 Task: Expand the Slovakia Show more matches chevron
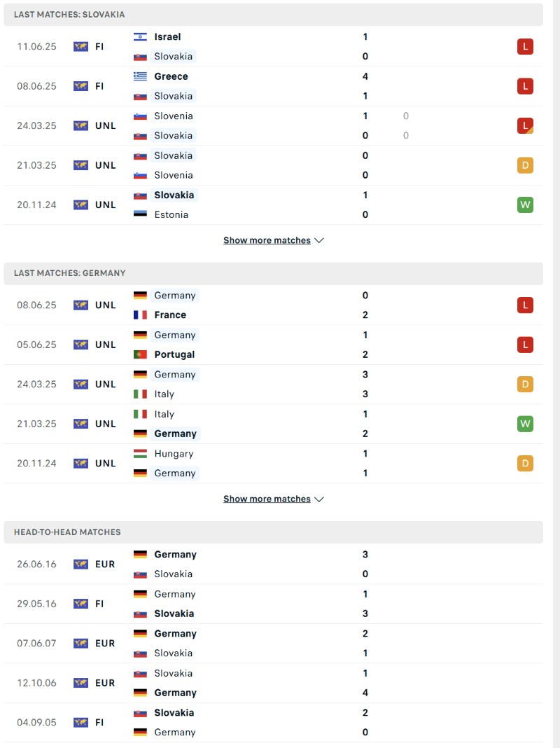pyautogui.click(x=319, y=240)
